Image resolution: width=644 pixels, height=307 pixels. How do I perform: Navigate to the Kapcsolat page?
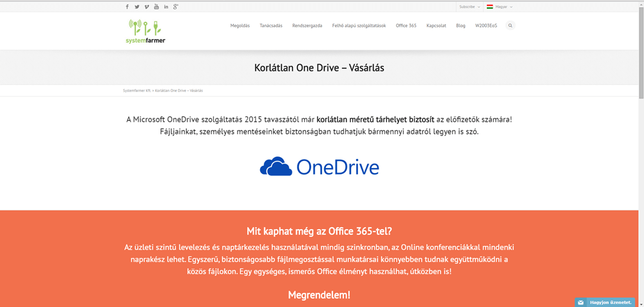point(436,26)
